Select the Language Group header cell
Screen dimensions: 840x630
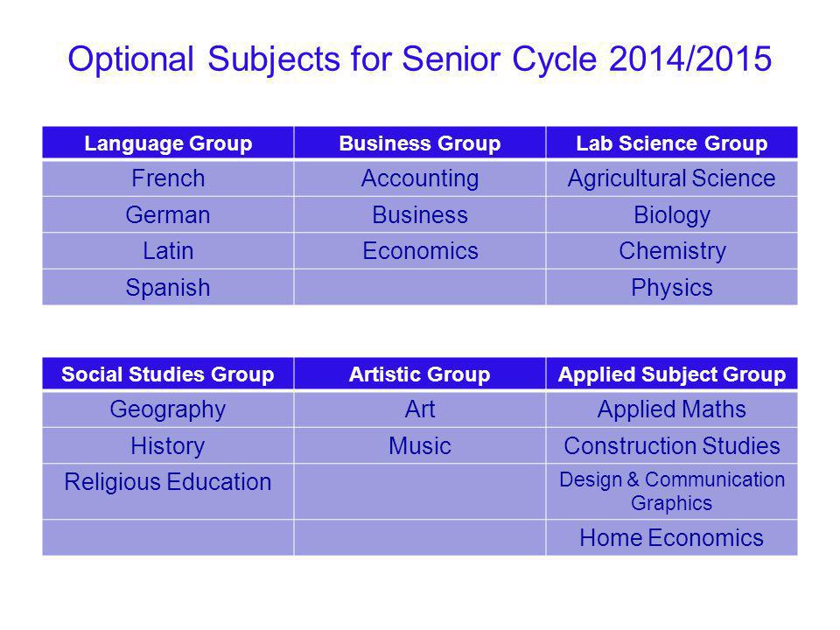pos(168,143)
